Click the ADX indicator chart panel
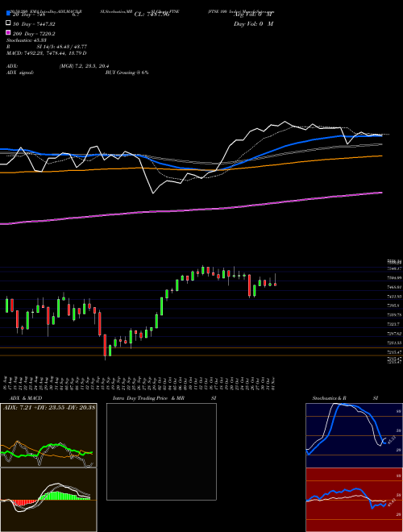 48,435
